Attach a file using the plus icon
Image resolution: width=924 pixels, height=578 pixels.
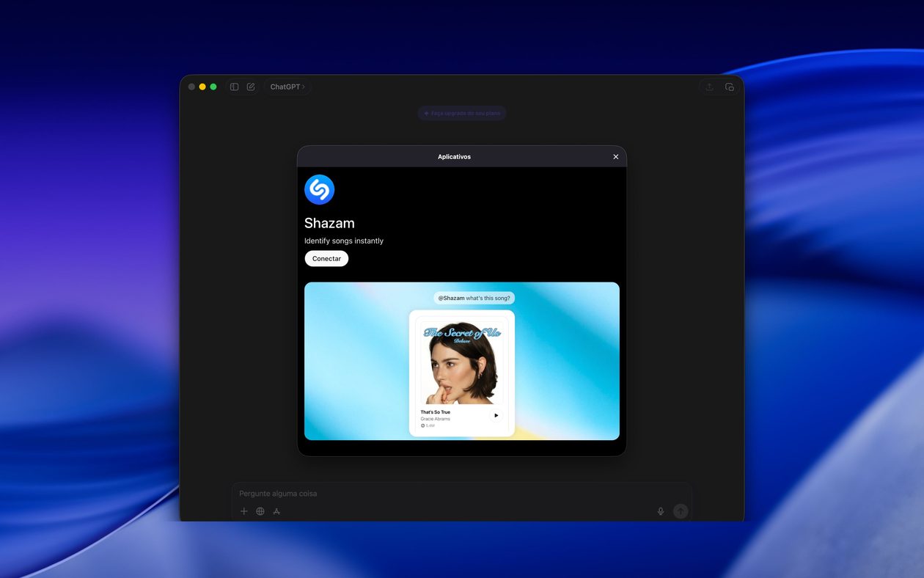pyautogui.click(x=244, y=511)
